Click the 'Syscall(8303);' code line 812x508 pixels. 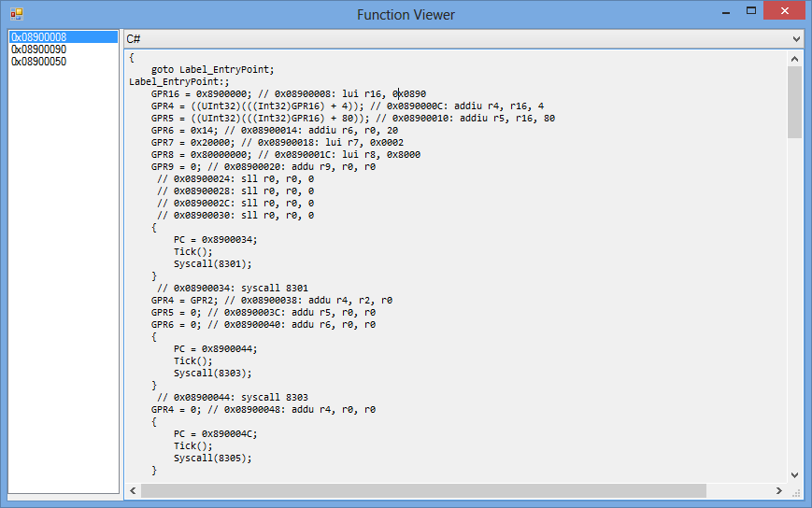[212, 373]
